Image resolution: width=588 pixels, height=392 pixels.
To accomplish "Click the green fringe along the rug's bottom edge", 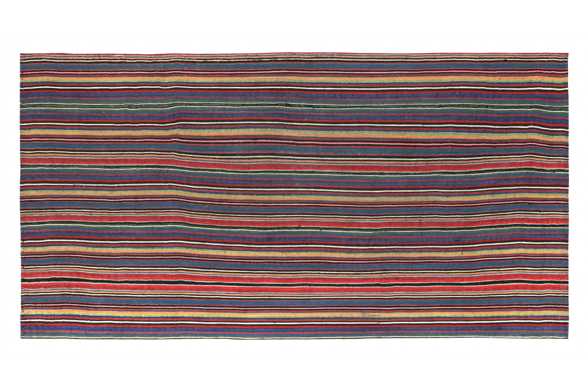I will pyautogui.click(x=294, y=339).
